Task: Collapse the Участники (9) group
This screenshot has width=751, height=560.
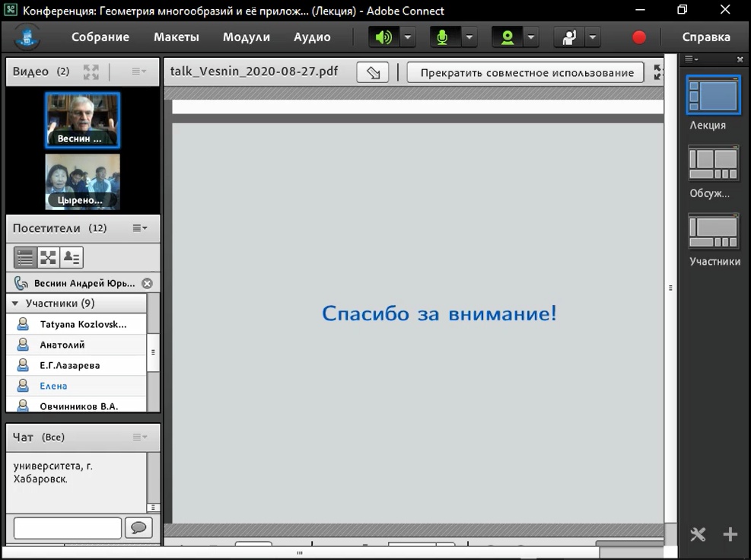Action: (x=16, y=304)
